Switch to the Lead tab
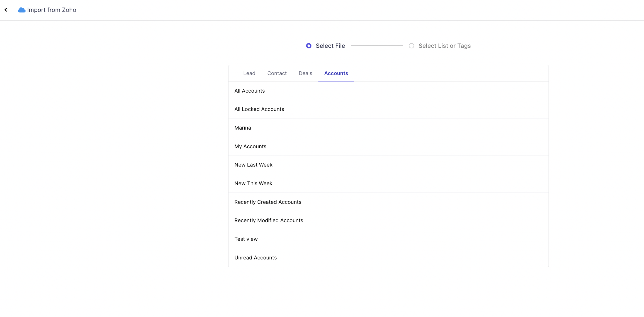Image resolution: width=644 pixels, height=317 pixels. (249, 73)
